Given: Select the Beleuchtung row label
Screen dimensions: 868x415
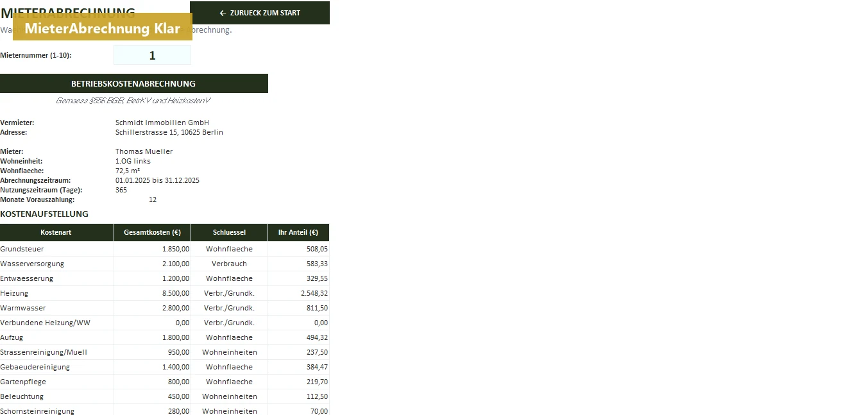Looking at the screenshot, I should pyautogui.click(x=22, y=396).
